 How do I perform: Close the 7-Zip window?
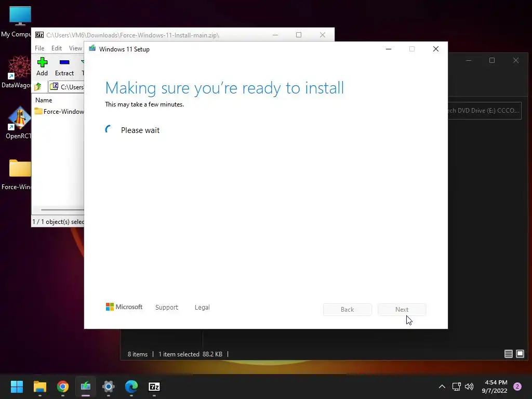click(322, 35)
